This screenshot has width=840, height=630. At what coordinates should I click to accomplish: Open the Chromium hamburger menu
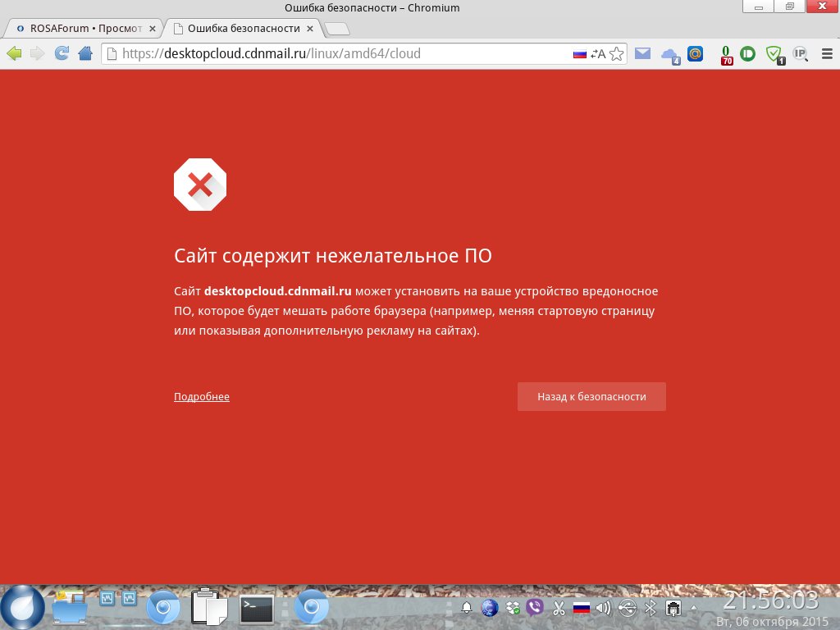[x=827, y=53]
